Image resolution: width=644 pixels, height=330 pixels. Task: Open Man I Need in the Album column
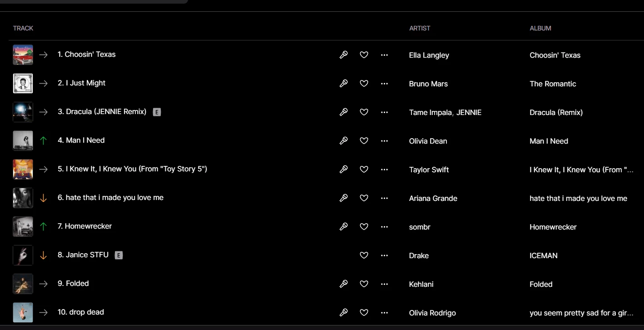click(549, 141)
